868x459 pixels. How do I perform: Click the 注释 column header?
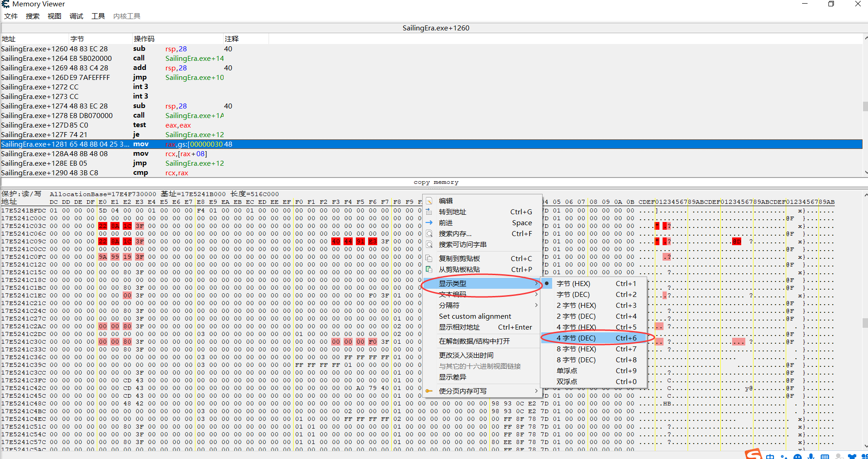tap(246, 39)
